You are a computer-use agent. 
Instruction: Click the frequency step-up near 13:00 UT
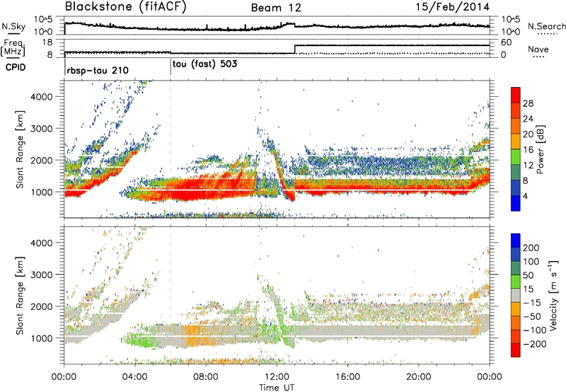pyautogui.click(x=295, y=49)
